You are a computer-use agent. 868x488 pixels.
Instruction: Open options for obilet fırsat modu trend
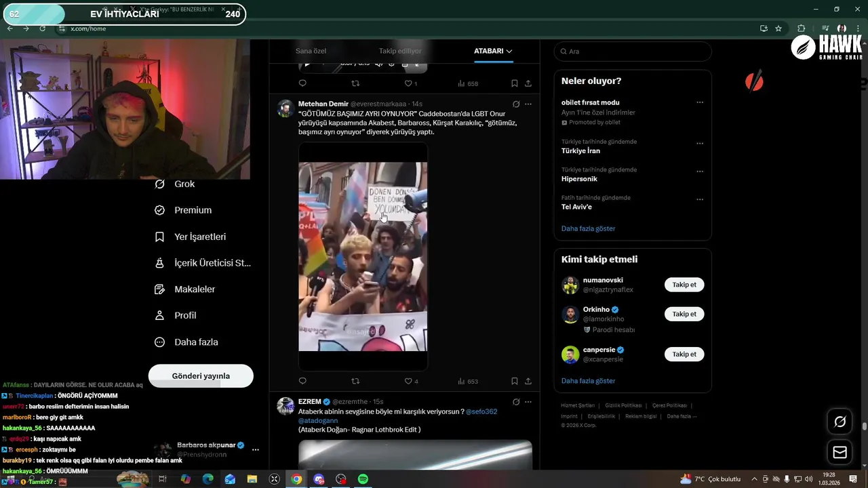click(700, 103)
